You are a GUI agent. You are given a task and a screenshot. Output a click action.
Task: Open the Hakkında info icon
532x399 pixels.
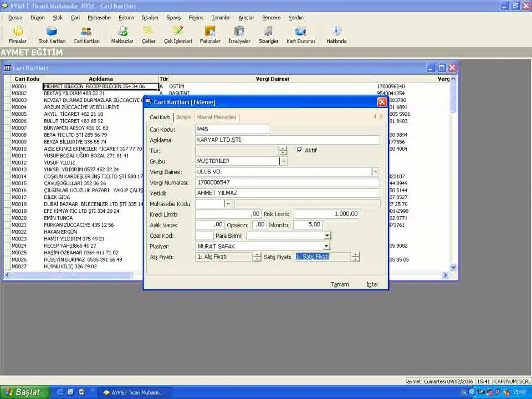click(x=336, y=34)
